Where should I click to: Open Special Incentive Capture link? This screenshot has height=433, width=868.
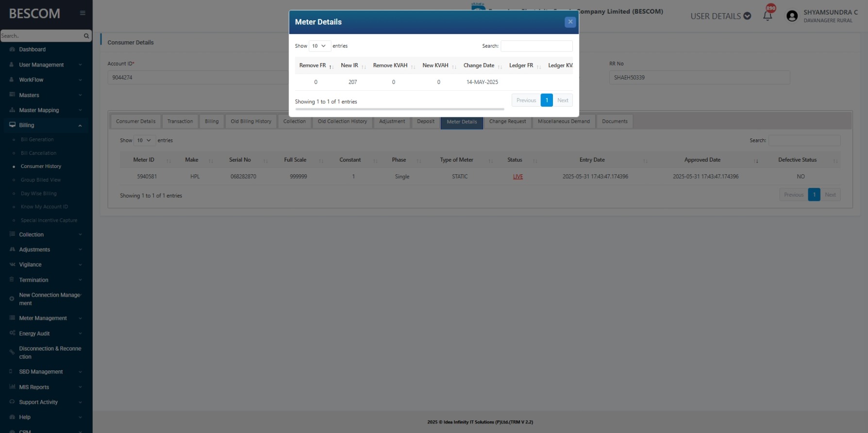tap(49, 220)
